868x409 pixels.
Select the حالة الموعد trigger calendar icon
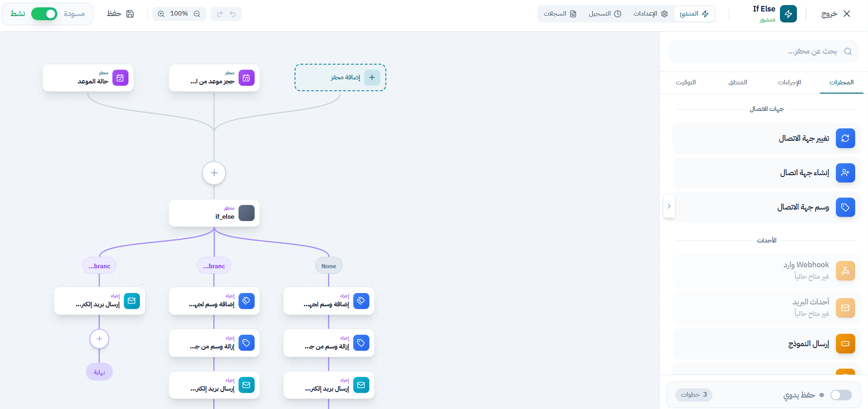point(120,78)
